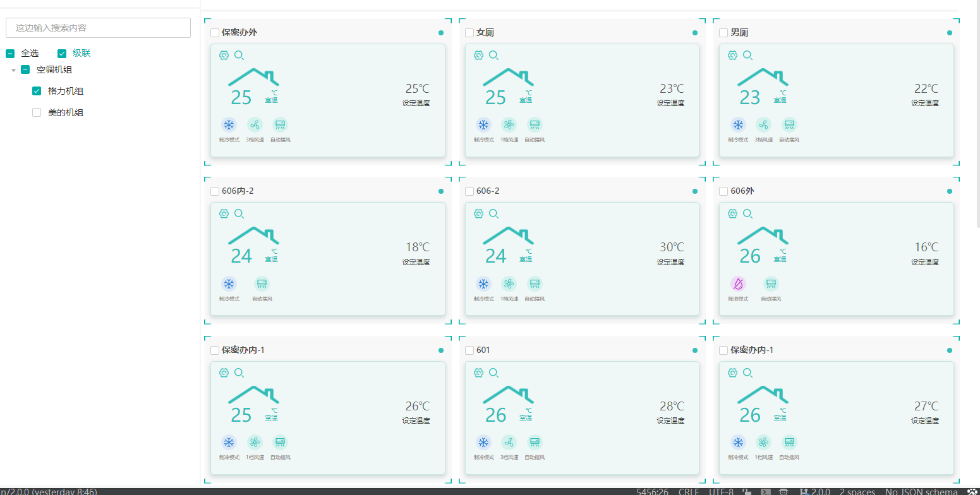Image resolution: width=980 pixels, height=495 pixels.
Task: Click auto swing icon on 606内-2 card
Action: point(262,284)
